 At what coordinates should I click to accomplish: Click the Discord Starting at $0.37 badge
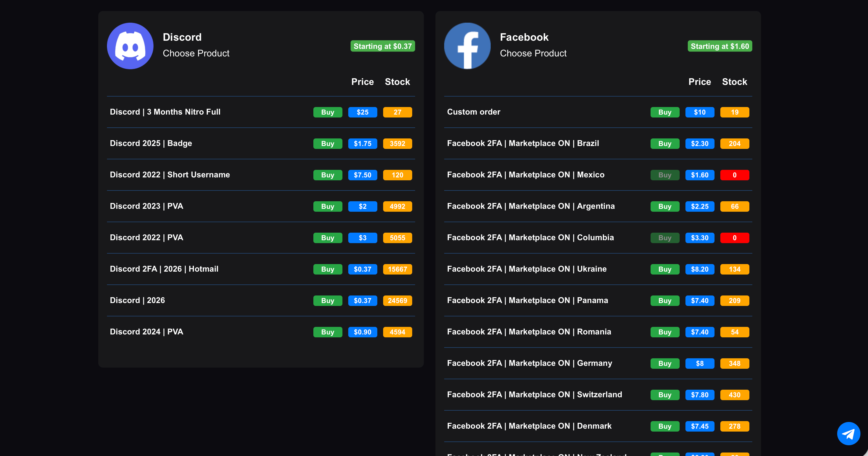[383, 46]
